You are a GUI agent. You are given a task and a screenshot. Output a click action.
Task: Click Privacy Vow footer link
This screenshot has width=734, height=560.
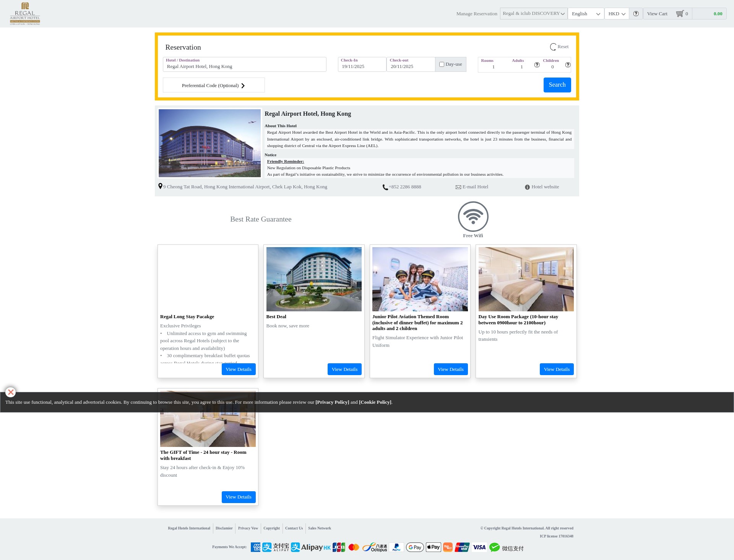click(x=248, y=528)
